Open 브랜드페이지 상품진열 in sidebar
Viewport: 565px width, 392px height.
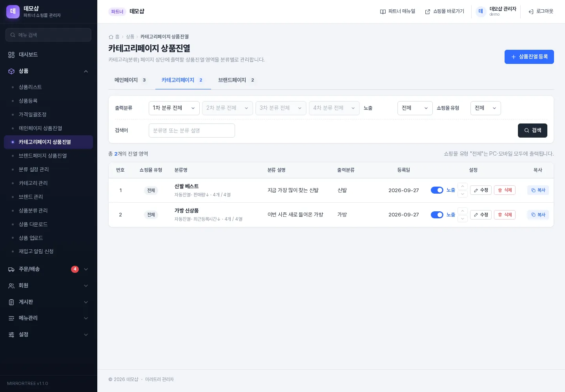coord(49,156)
